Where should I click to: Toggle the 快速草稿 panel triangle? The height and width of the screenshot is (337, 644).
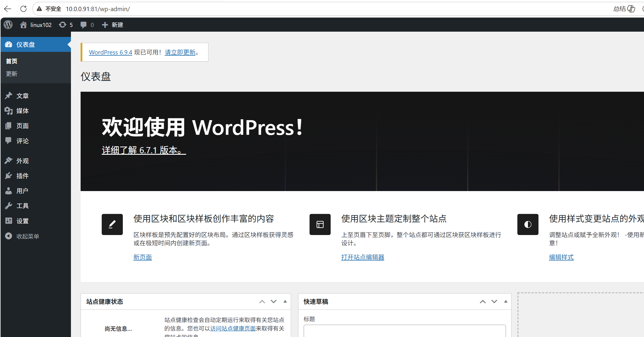[x=505, y=302]
